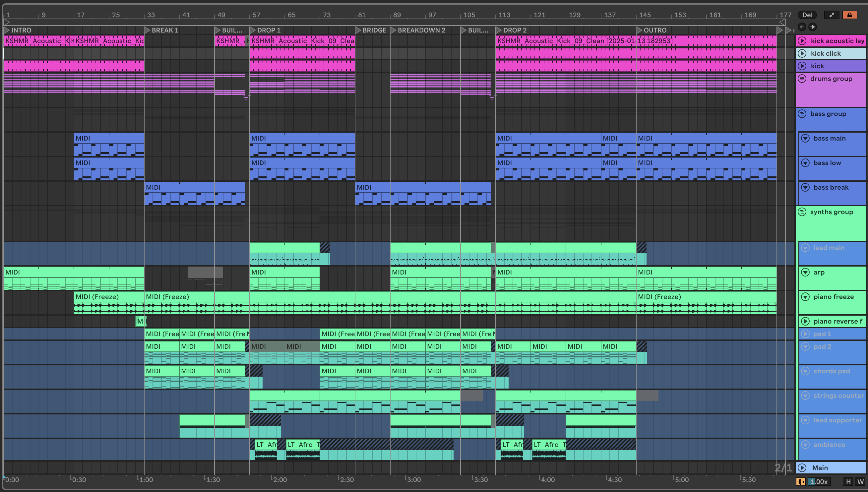868x492 pixels.
Task: Toggle automation mode line icon
Action: tap(832, 15)
